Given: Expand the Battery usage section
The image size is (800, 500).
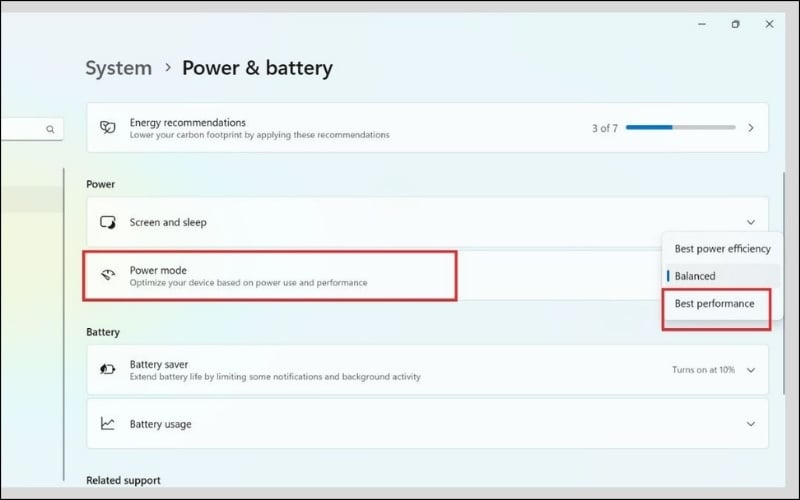Looking at the screenshot, I should tap(751, 424).
